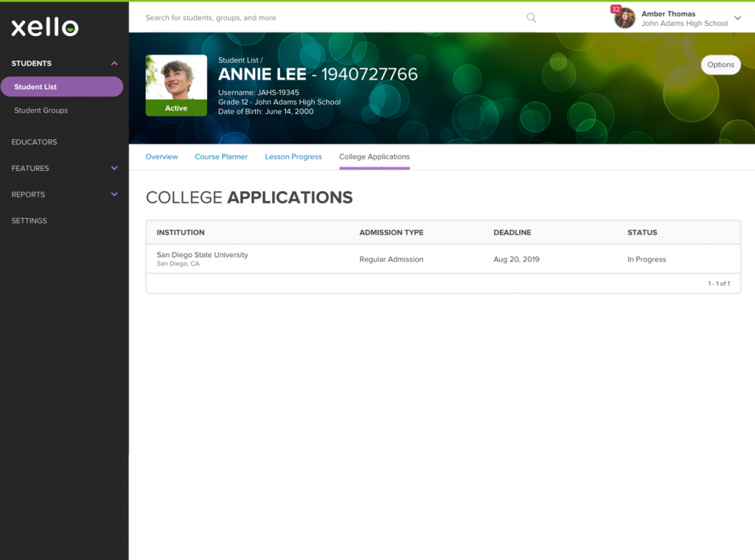This screenshot has width=755, height=560.
Task: Click the magnifying glass search icon
Action: coord(531,18)
